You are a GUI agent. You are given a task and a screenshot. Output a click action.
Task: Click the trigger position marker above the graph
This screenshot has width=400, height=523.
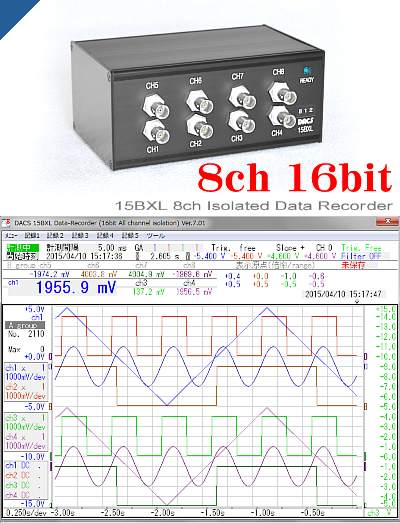click(357, 302)
